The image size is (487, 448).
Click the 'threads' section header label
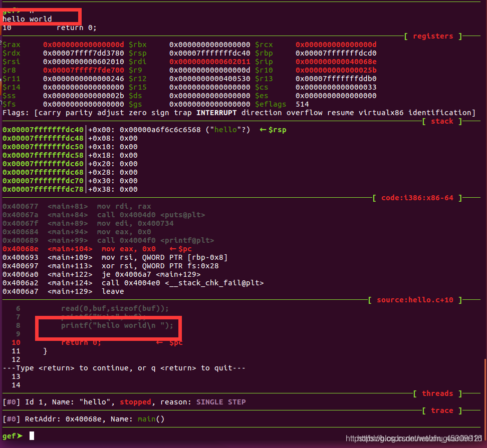pos(437,393)
